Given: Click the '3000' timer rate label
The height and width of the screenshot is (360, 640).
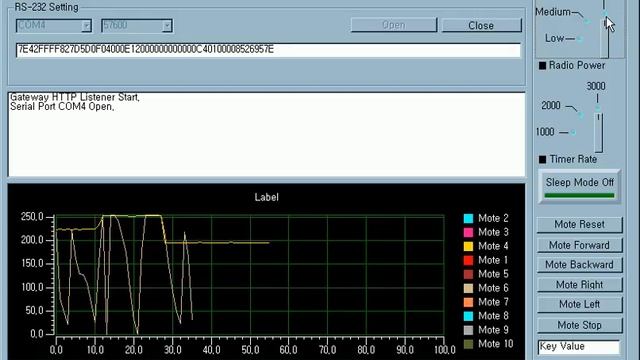Looking at the screenshot, I should pyautogui.click(x=596, y=86).
